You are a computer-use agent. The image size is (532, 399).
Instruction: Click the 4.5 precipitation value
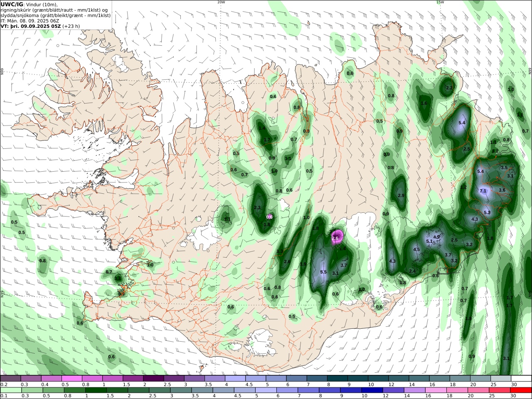point(416,250)
